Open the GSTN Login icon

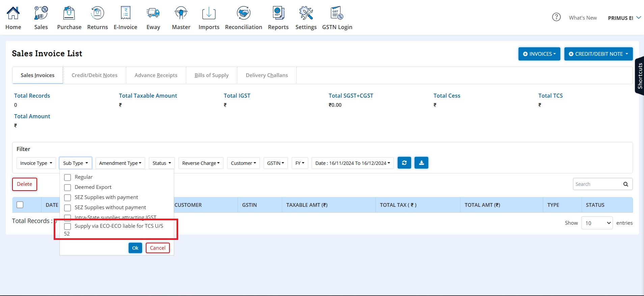point(337,13)
